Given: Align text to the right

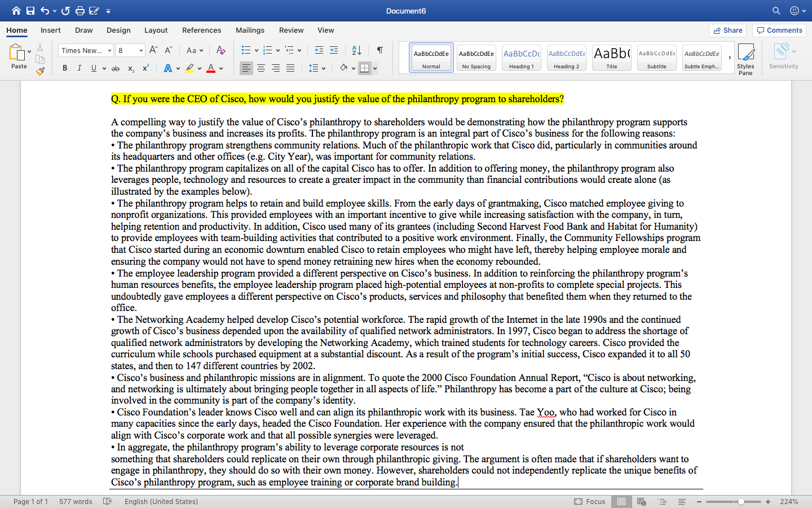Looking at the screenshot, I should pos(276,68).
